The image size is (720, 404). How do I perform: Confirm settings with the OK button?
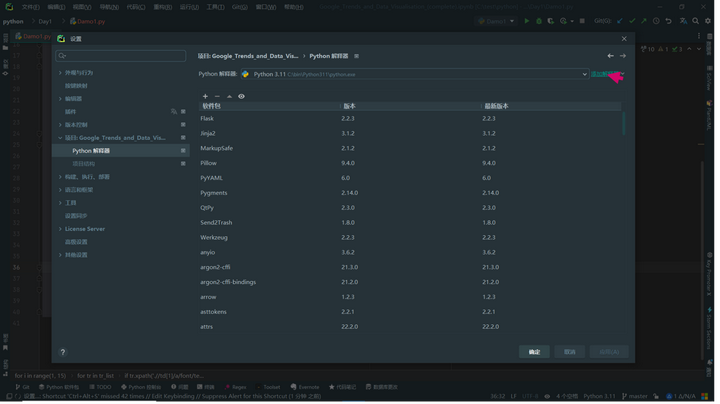pos(534,352)
